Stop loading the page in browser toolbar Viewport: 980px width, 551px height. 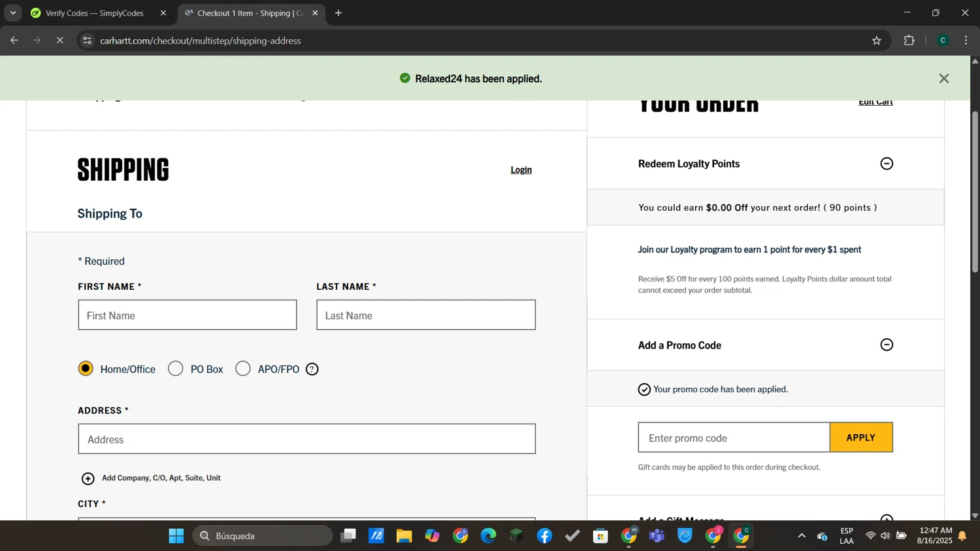tap(59, 40)
